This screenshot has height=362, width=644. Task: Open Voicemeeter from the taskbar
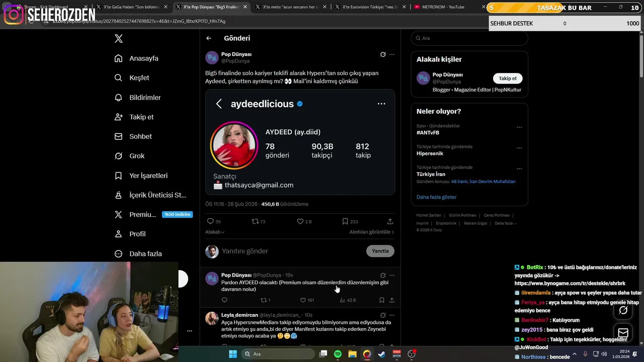[x=397, y=354]
